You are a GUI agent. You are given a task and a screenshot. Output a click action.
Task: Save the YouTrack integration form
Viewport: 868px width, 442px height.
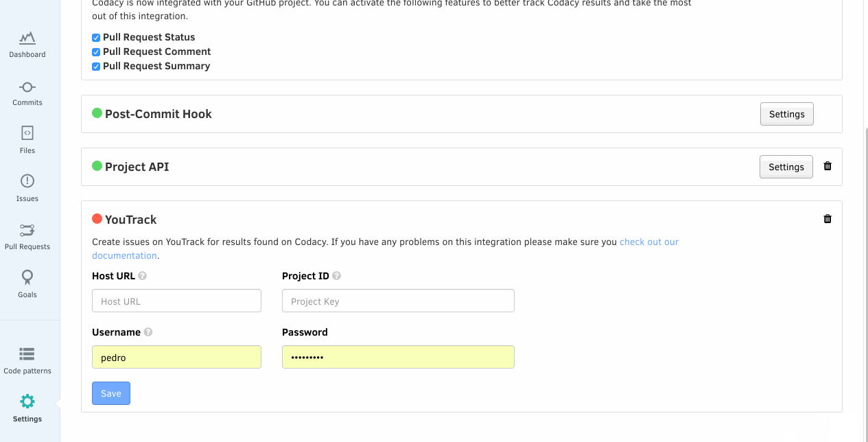coord(111,393)
